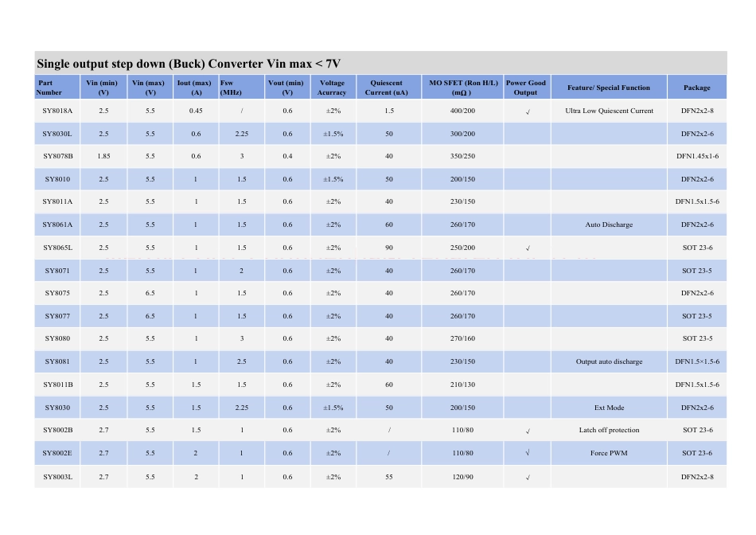Select the 250/200 MOSFET Ron value
This screenshot has width=756, height=535.
(462, 248)
